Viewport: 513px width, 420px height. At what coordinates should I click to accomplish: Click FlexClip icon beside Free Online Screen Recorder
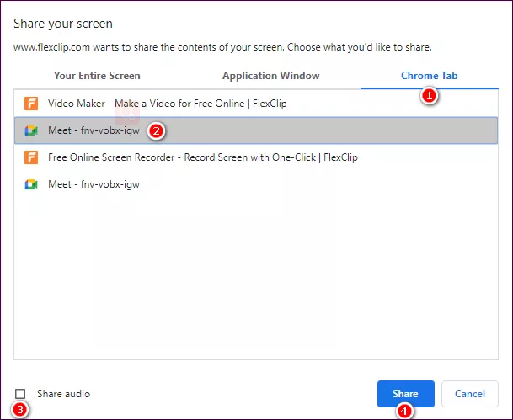pyautogui.click(x=31, y=157)
